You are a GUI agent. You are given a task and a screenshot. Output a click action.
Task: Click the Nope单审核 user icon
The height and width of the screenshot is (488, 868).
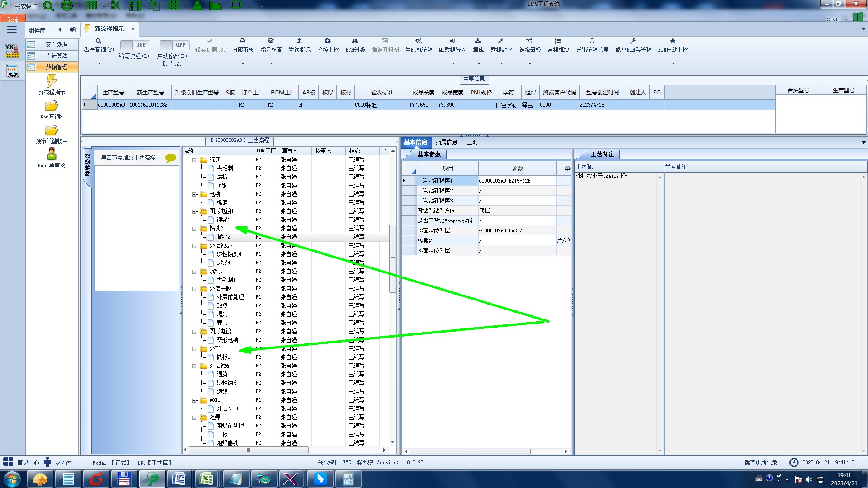(x=52, y=154)
